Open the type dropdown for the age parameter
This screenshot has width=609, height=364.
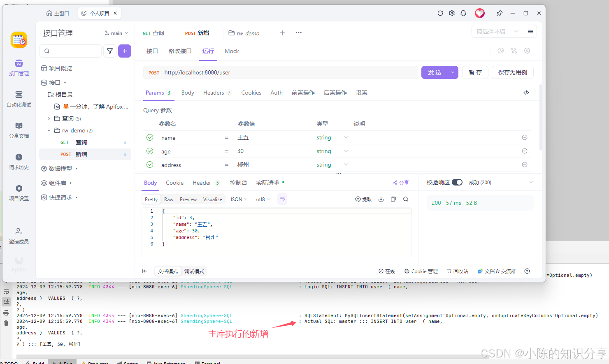pos(346,151)
